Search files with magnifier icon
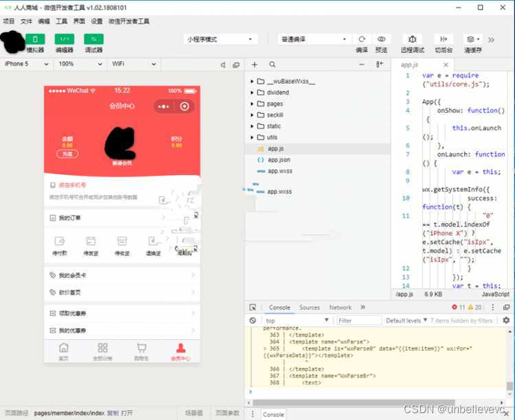 273,65
